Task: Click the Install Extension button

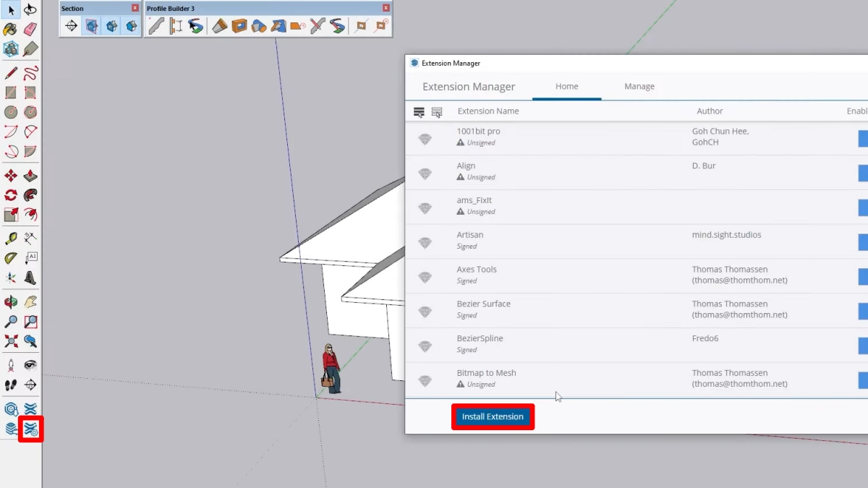Action: [493, 417]
